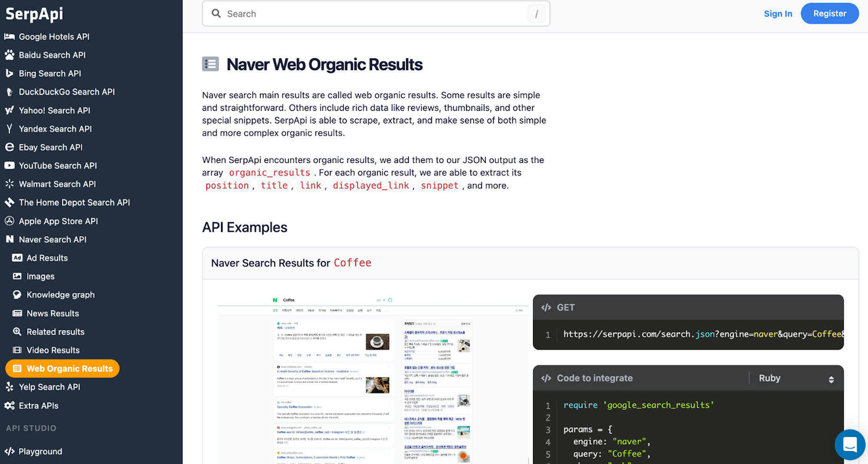Click the SerpApi logo

point(34,14)
